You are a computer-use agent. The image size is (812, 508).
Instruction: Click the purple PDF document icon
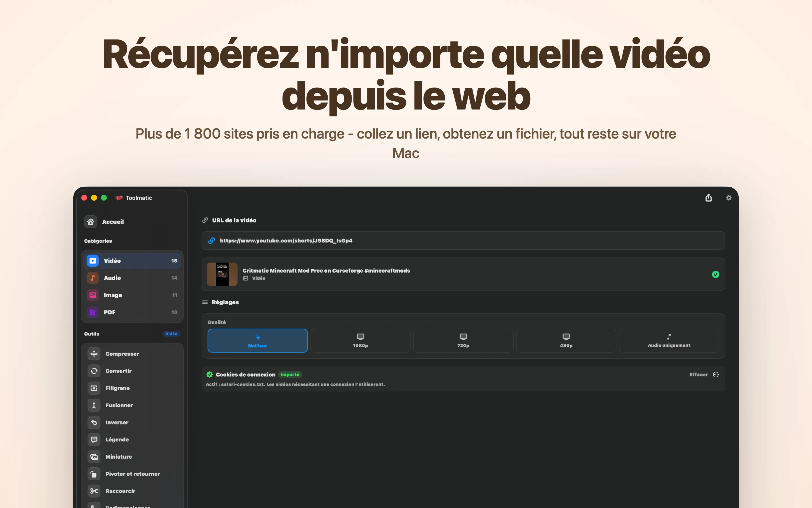(92, 312)
